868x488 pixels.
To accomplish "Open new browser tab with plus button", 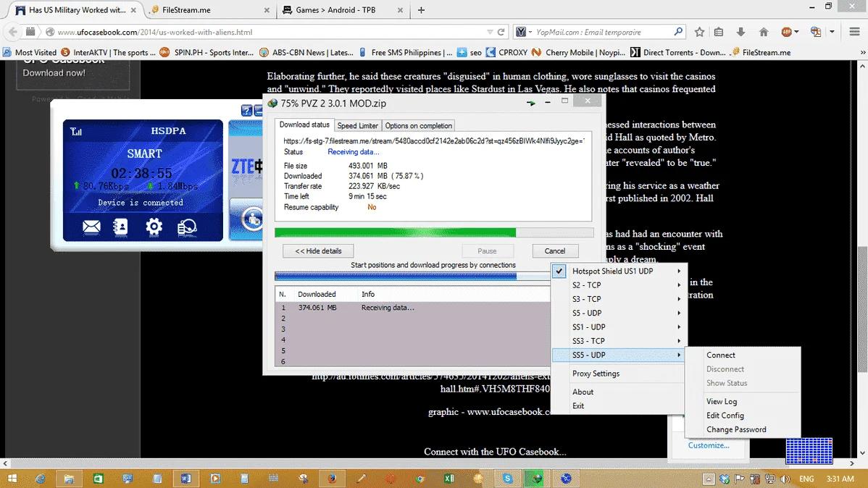I will pos(421,10).
